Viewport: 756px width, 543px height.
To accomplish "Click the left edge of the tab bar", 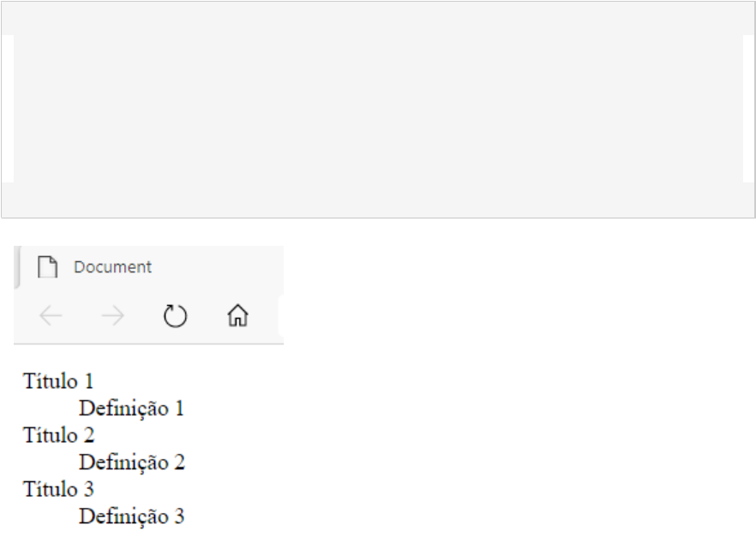I will point(19,266).
